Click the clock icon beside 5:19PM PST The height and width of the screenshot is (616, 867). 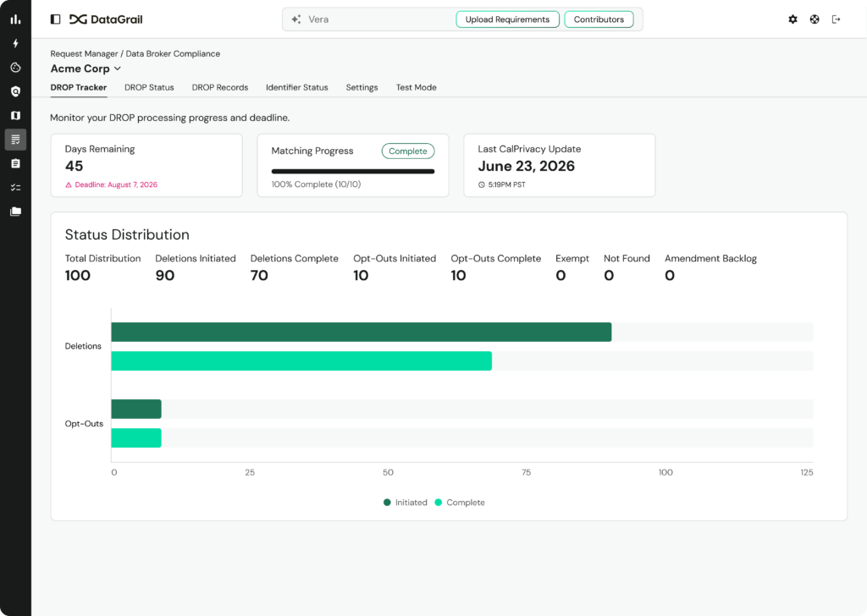pyautogui.click(x=482, y=185)
